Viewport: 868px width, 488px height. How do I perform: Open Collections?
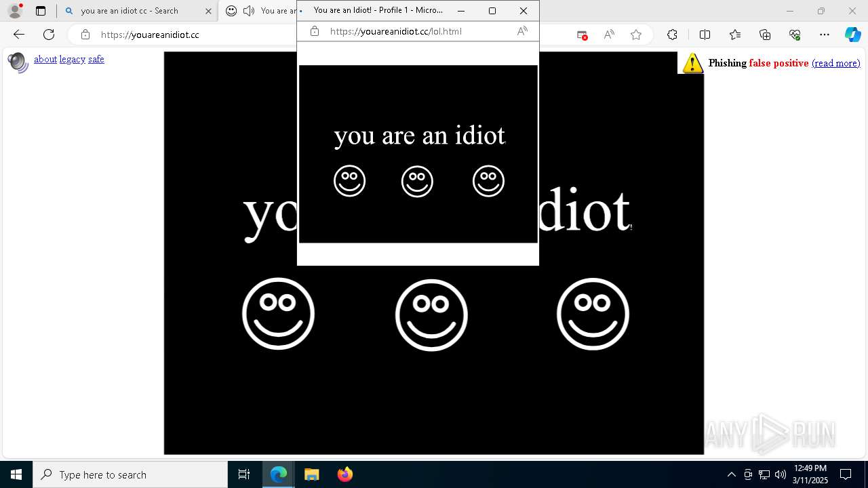[765, 35]
